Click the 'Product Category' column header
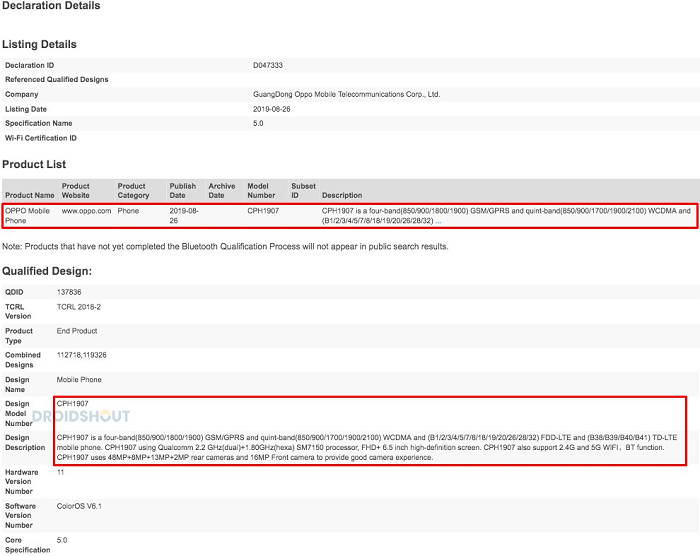This screenshot has width=700, height=556. coord(133,191)
